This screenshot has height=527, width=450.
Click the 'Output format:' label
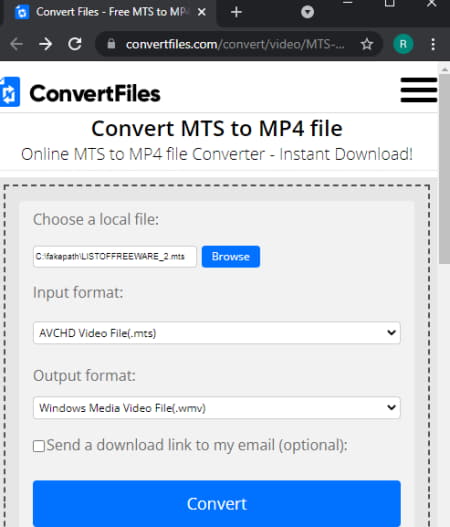[x=84, y=375]
